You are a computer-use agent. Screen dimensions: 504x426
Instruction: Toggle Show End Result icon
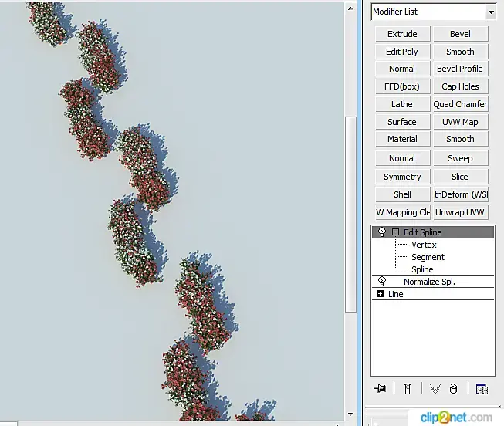408,389
